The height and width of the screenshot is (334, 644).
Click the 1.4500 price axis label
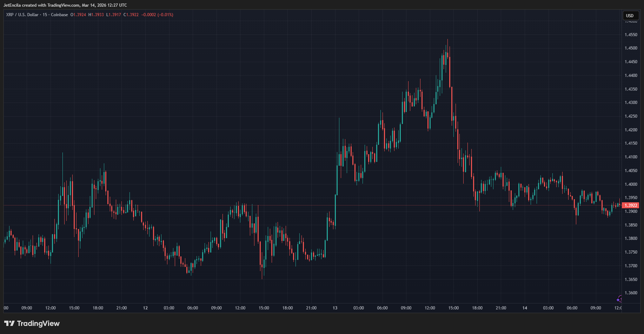[x=631, y=48]
